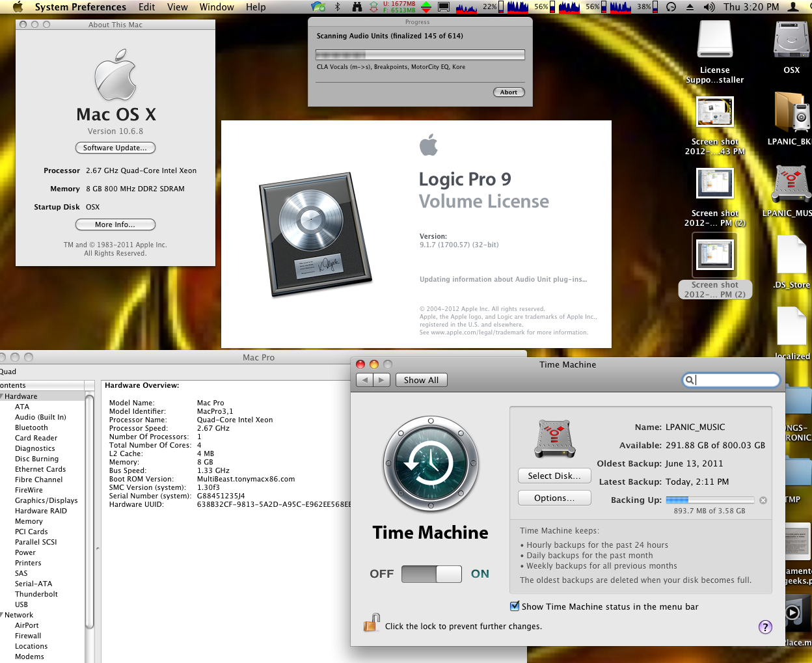
Task: Click the large Time Machine clock icon
Action: coord(431,465)
